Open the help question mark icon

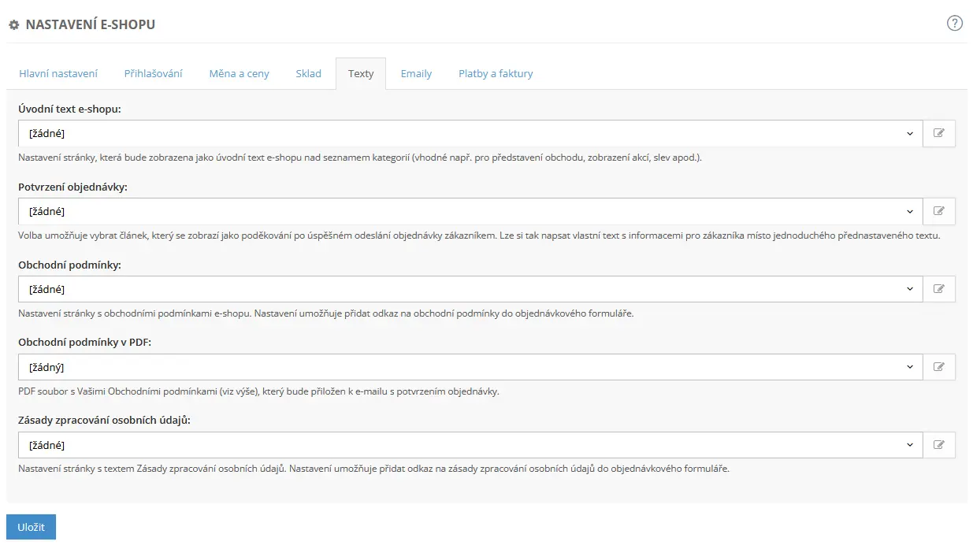pyautogui.click(x=955, y=23)
